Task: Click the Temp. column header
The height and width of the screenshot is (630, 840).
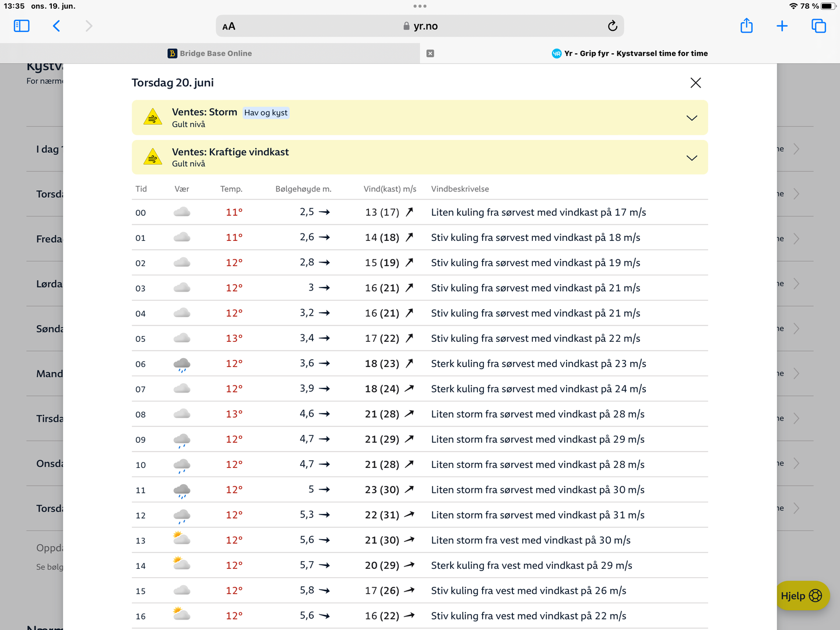Action: [x=231, y=189]
